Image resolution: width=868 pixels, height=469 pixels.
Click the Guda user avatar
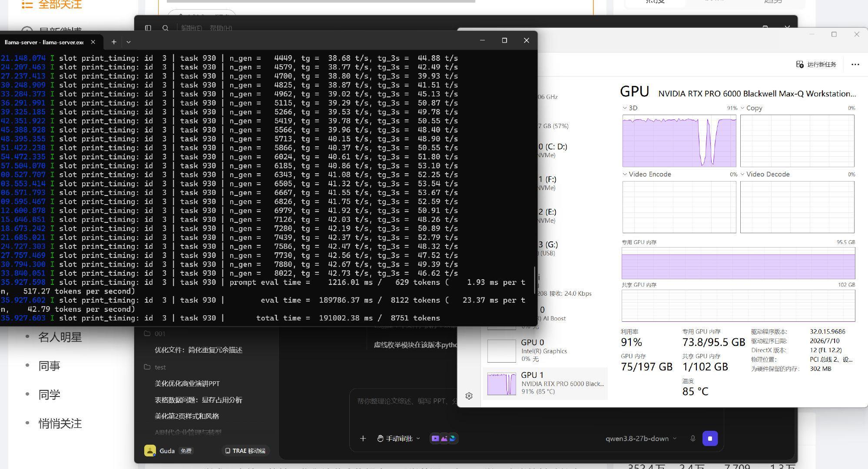(x=150, y=451)
